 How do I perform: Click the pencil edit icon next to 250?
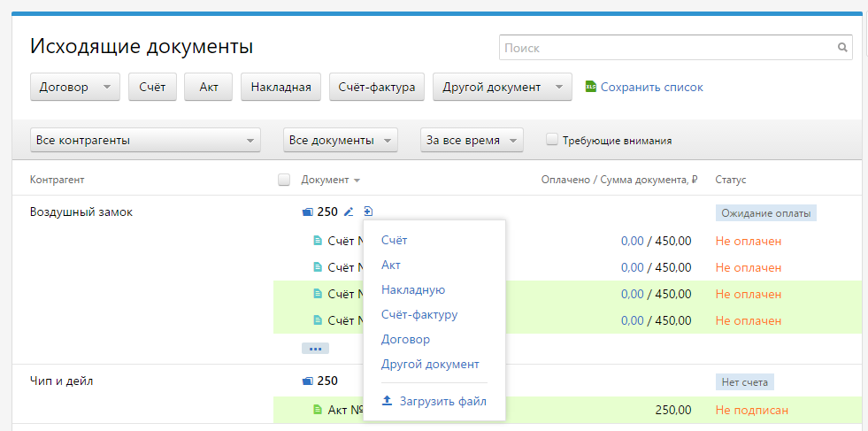(349, 211)
